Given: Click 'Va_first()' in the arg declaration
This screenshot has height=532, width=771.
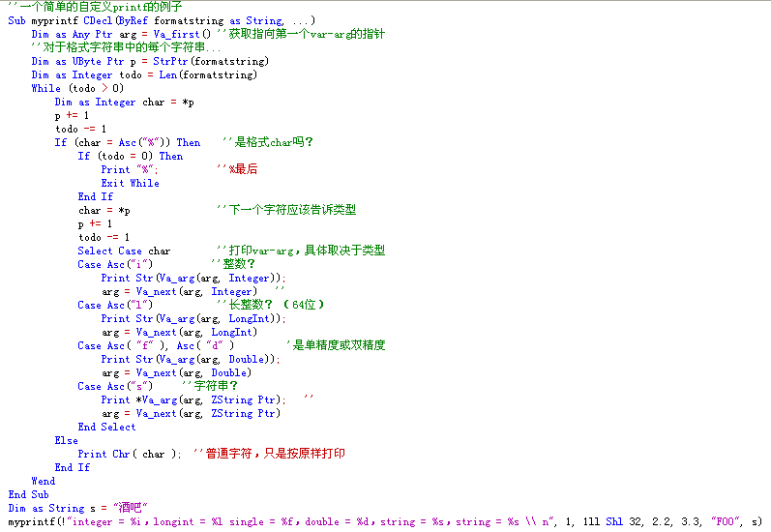Looking at the screenshot, I should [x=182, y=34].
